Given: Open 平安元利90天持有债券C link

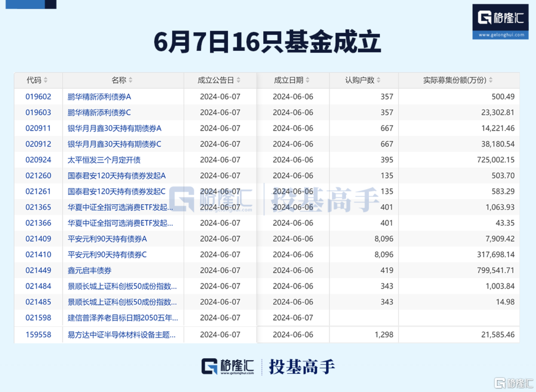Looking at the screenshot, I should pyautogui.click(x=107, y=254).
